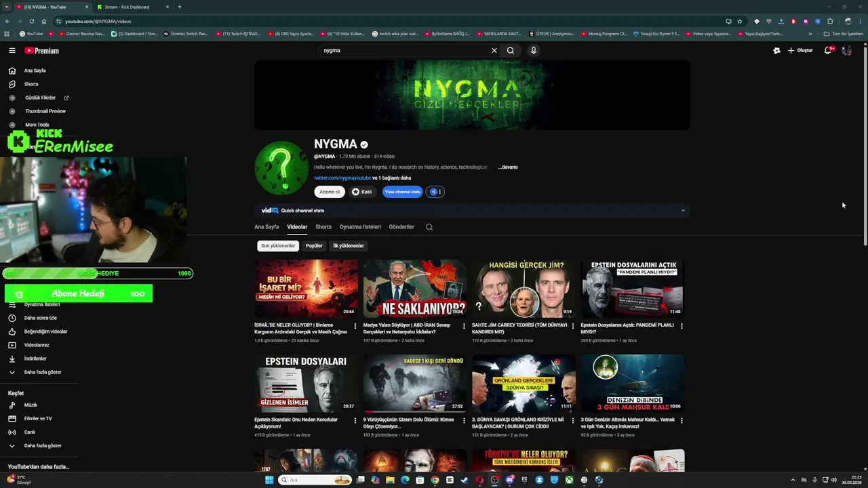Image resolution: width=868 pixels, height=488 pixels.
Task: Bookmark this page with the star icon
Action: pyautogui.click(x=740, y=21)
